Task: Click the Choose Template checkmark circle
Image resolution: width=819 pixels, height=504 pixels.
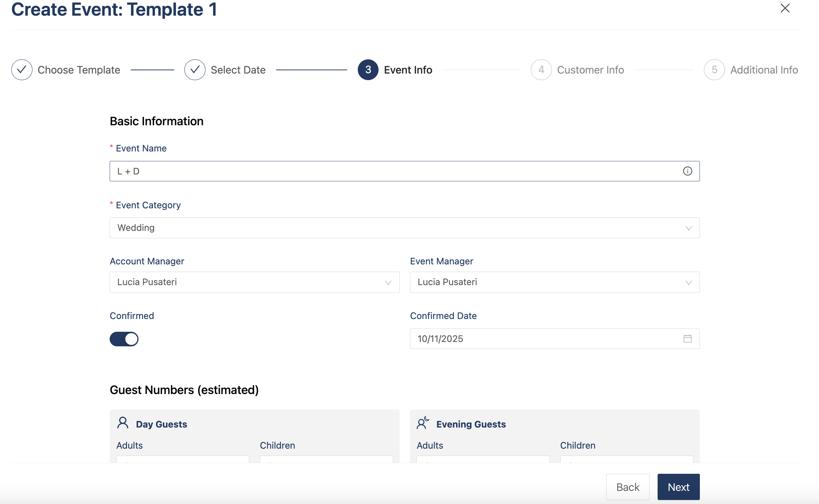Action: coord(22,70)
